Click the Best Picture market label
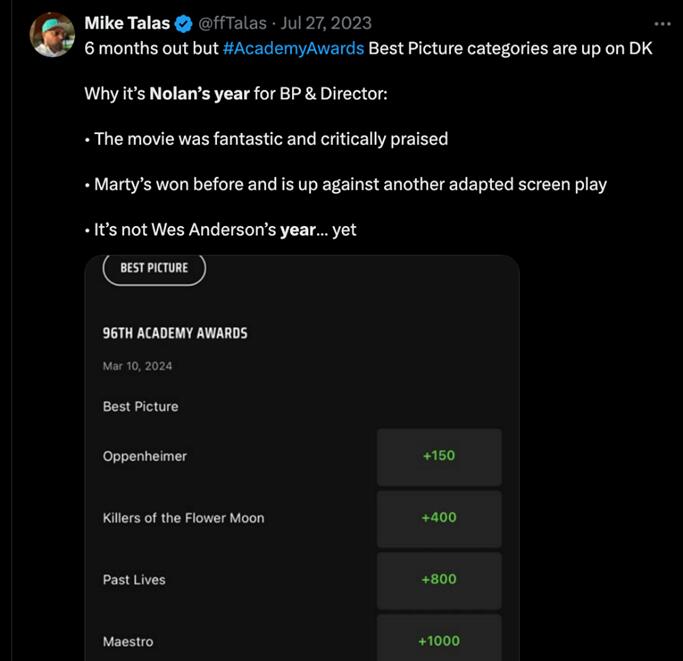The width and height of the screenshot is (683, 661). tap(140, 407)
